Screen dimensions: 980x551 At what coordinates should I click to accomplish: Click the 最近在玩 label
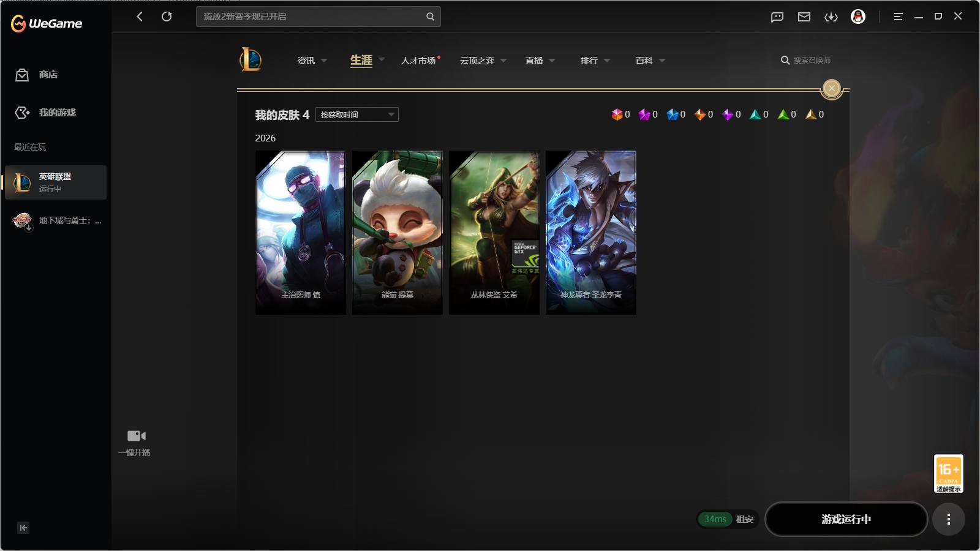coord(30,147)
